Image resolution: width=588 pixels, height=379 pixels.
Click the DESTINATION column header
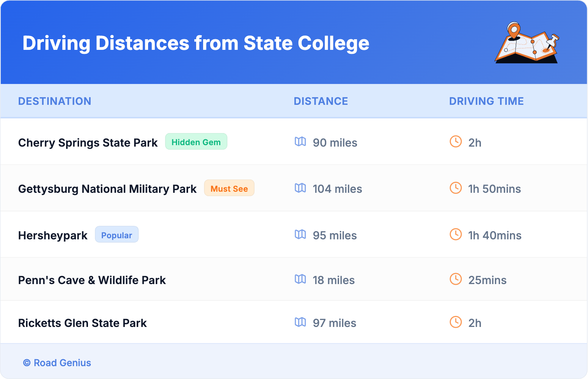(x=55, y=101)
